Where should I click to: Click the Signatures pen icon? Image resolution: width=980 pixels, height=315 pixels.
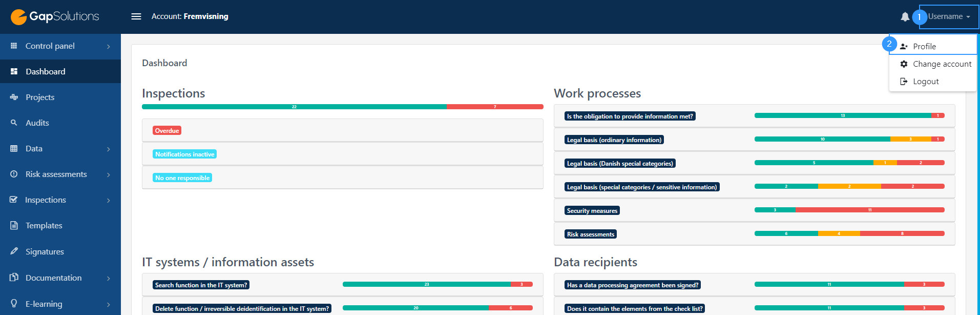point(14,251)
